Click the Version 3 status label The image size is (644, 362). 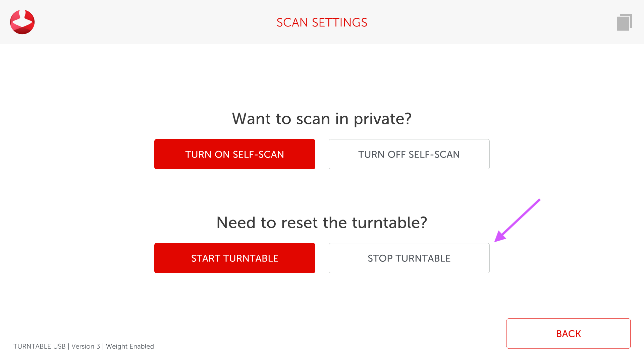(86, 346)
